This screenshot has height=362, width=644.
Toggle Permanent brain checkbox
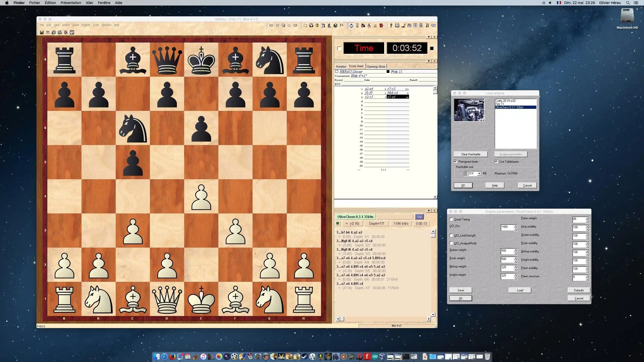click(456, 161)
